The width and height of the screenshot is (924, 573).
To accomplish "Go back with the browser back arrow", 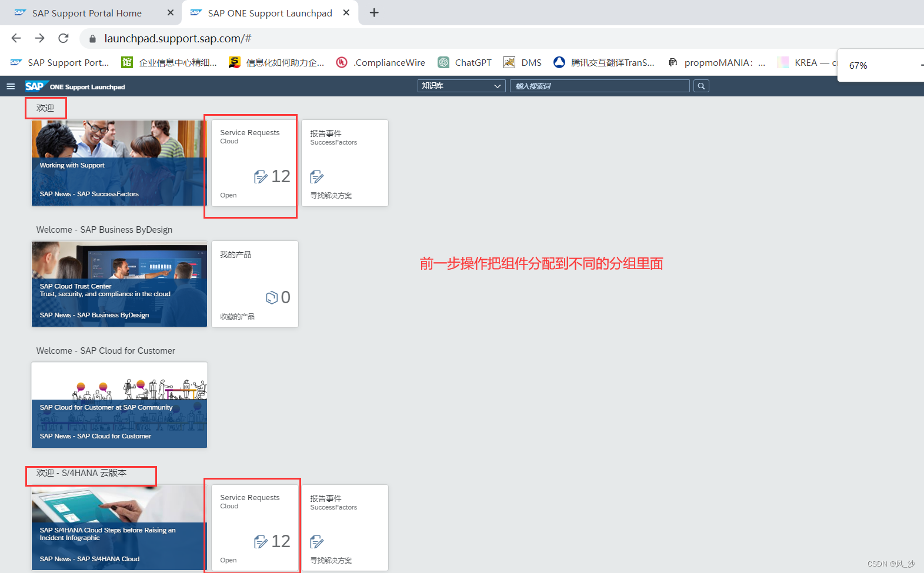I will click(x=16, y=38).
